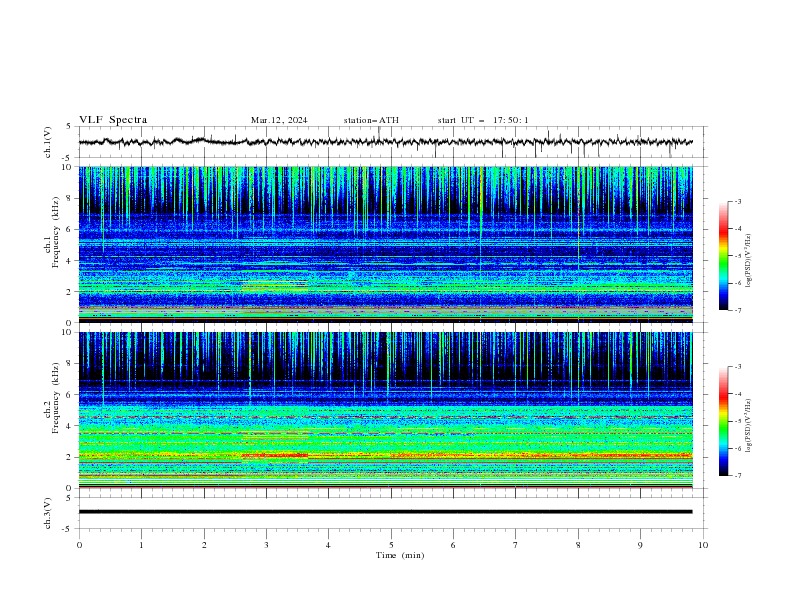Click time axis tick label '5'
This screenshot has width=792, height=612.
(x=391, y=545)
